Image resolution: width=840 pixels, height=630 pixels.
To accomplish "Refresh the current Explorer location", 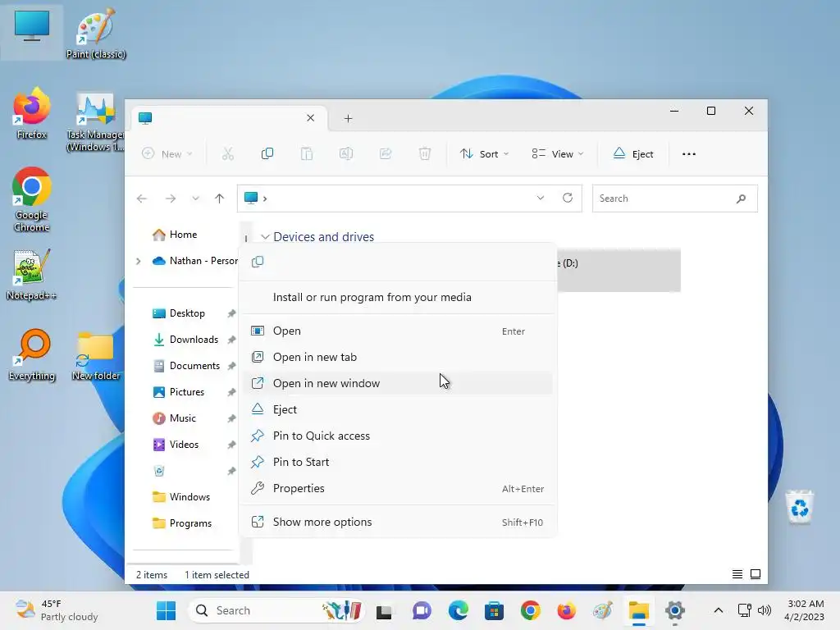I will pyautogui.click(x=568, y=199).
